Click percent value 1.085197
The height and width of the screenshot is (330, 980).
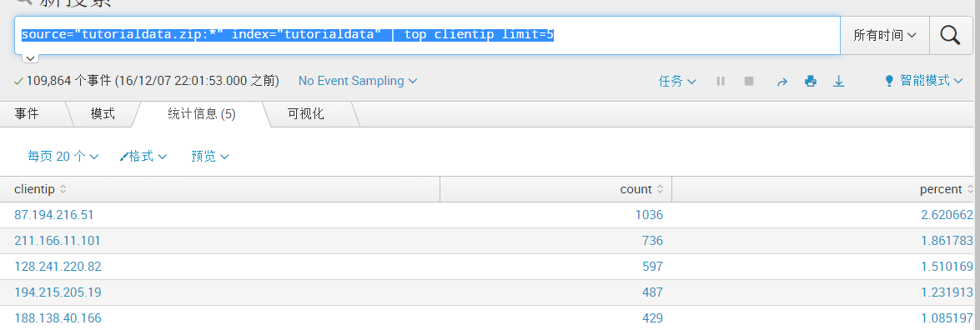tap(947, 318)
